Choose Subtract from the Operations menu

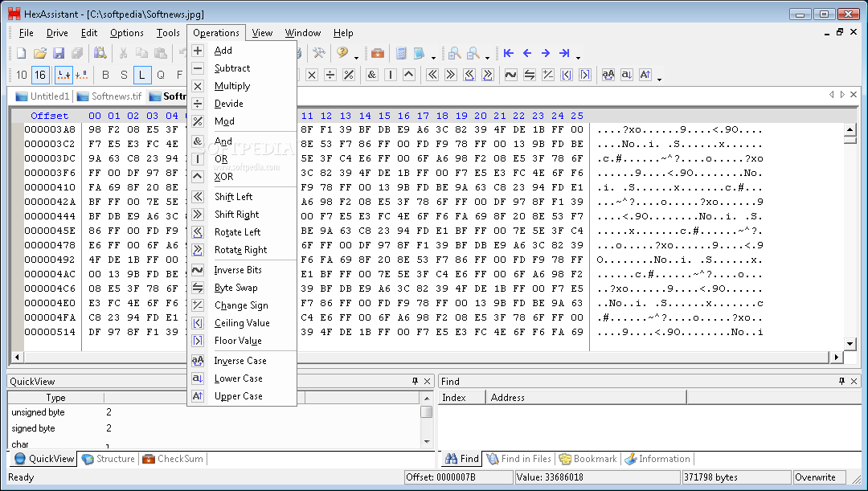tap(243, 68)
